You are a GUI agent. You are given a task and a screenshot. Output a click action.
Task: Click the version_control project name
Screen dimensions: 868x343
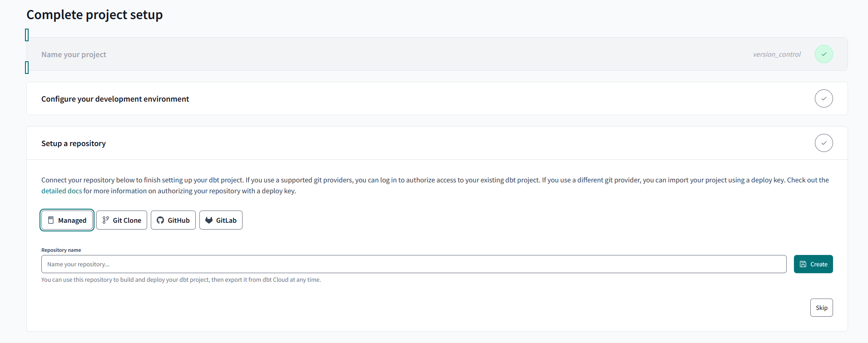(x=777, y=54)
